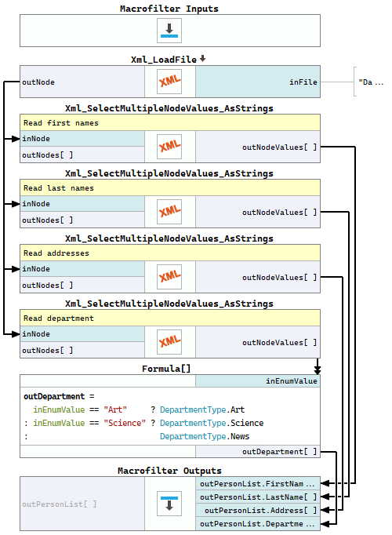Image resolution: width=392 pixels, height=535 pixels.
Task: Select filter title above 'Read department'
Action: click(x=169, y=304)
